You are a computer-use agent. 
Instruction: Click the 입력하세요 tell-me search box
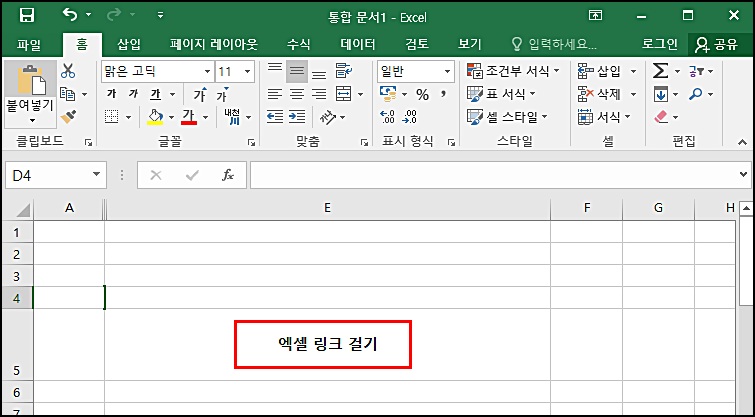(x=554, y=45)
